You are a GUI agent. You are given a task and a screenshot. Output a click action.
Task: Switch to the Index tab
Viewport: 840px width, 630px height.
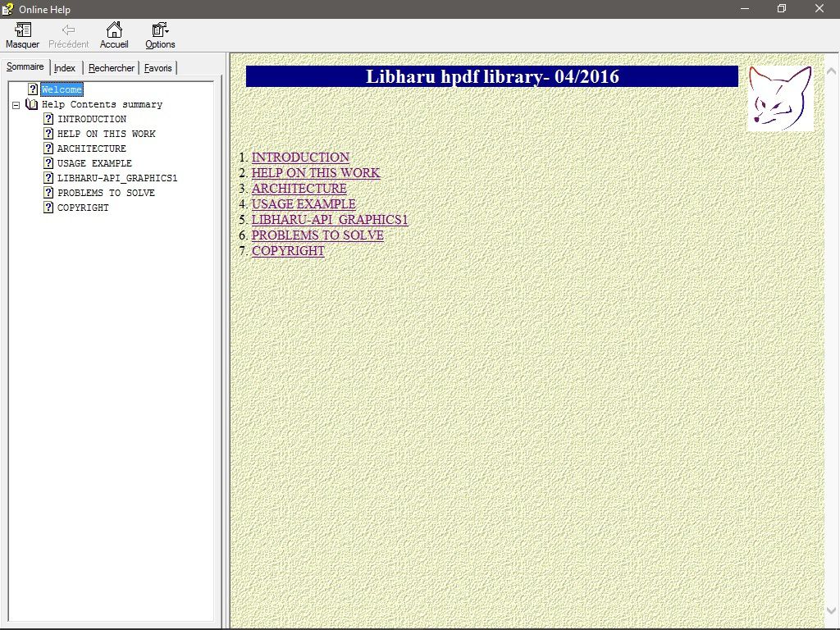coord(65,68)
